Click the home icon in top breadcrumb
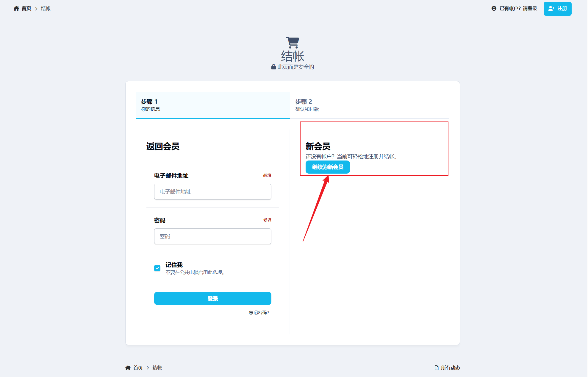588x377 pixels. click(16, 8)
